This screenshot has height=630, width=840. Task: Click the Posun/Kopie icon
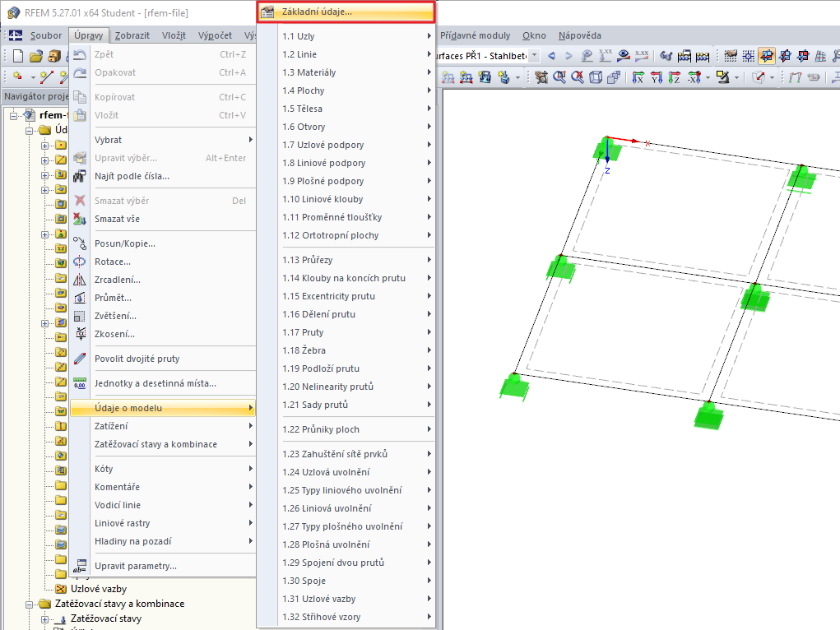tap(80, 243)
